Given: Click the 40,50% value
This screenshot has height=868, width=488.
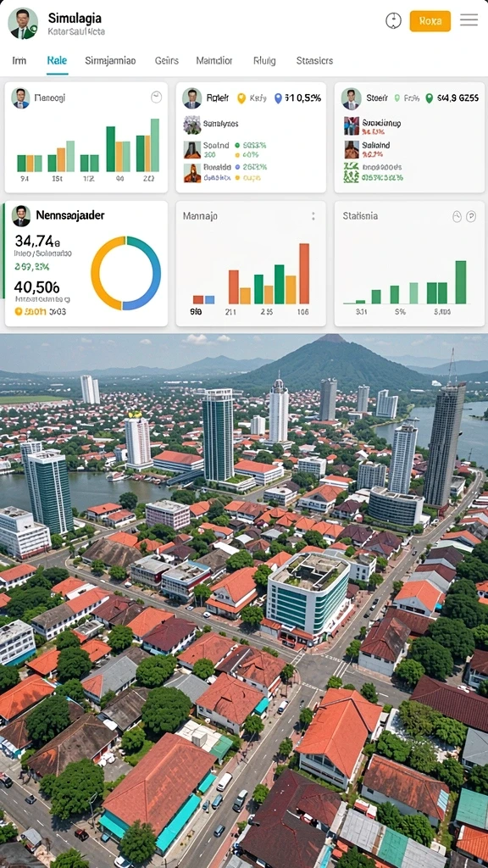Looking at the screenshot, I should 37,287.
